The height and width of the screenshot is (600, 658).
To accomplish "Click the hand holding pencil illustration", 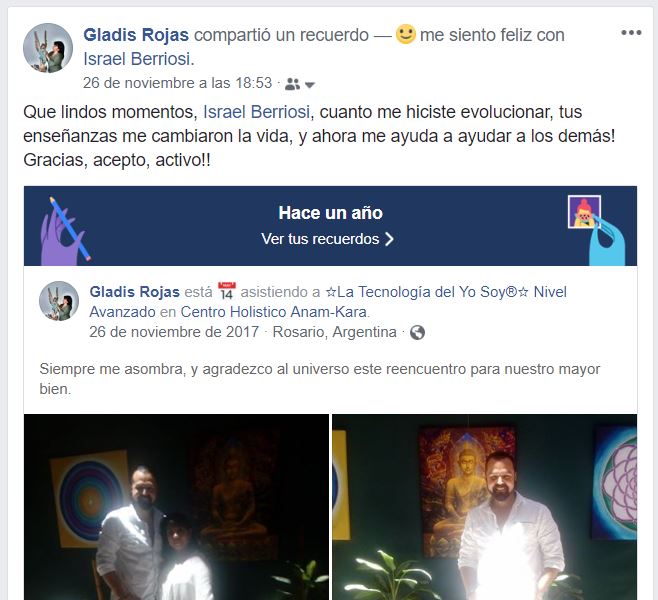I will (65, 231).
